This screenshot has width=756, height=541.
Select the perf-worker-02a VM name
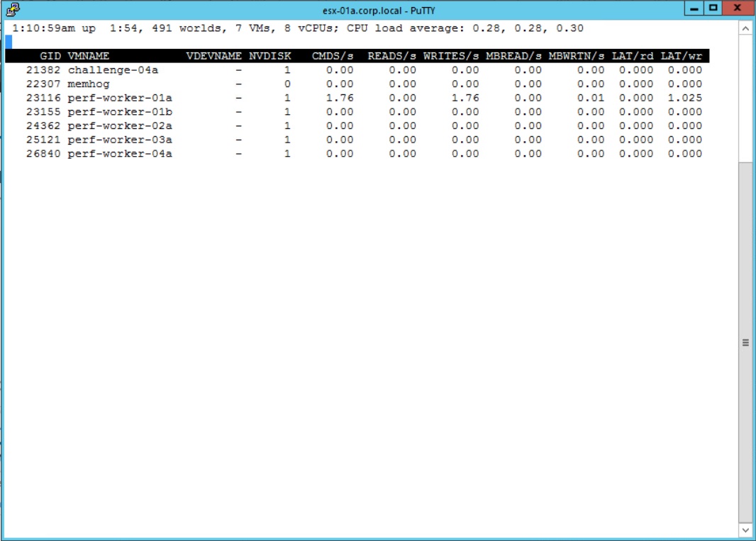120,126
